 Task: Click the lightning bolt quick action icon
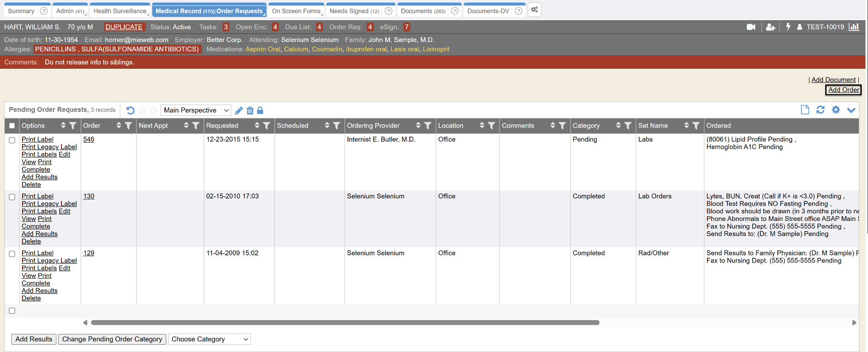click(x=788, y=27)
